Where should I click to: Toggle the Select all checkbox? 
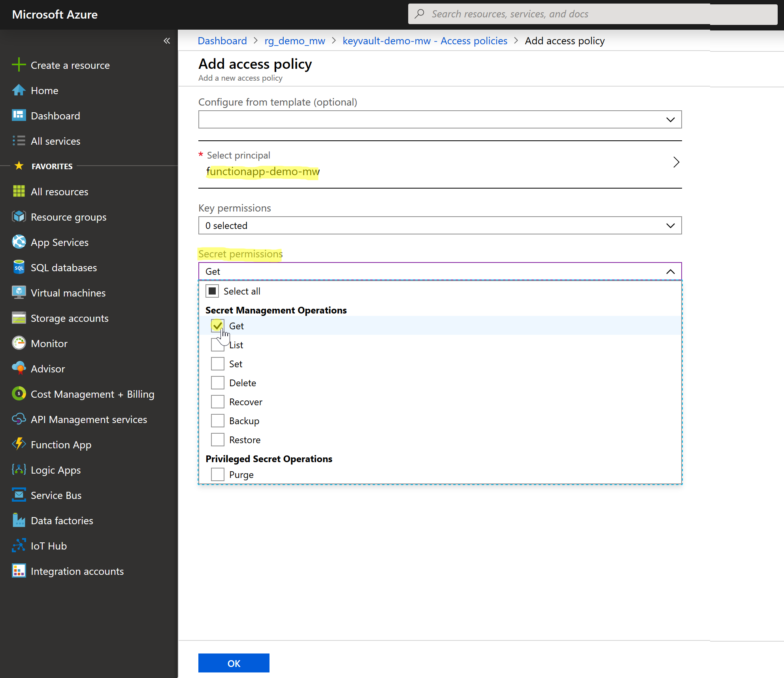coord(212,291)
